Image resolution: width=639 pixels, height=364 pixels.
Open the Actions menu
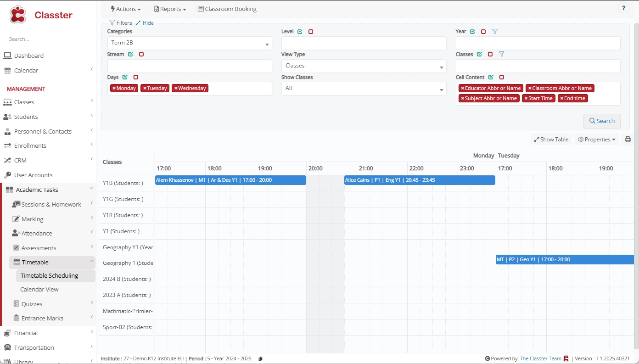pyautogui.click(x=126, y=9)
